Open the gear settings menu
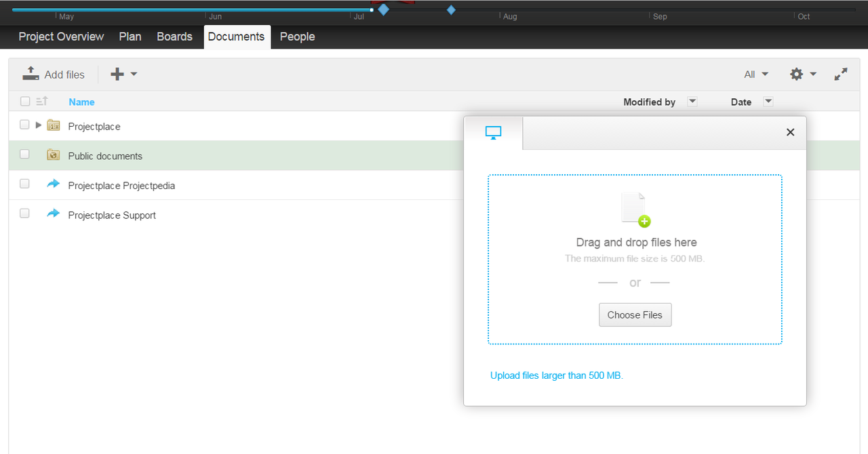The image size is (868, 454). [803, 74]
